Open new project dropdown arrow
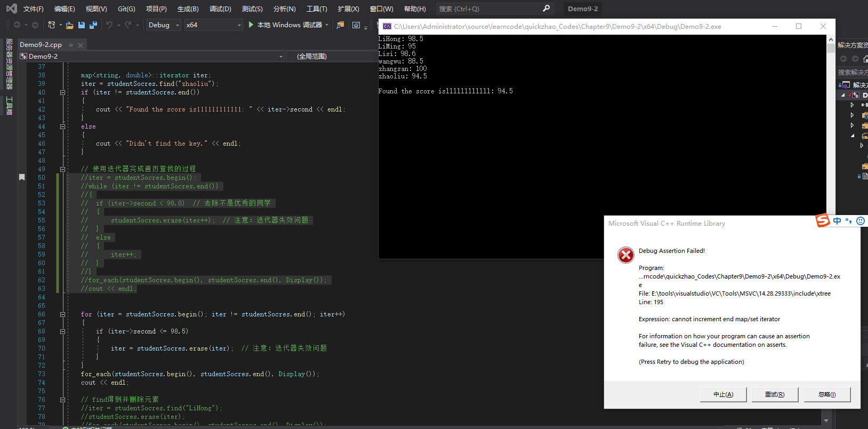This screenshot has height=429, width=868. (60, 25)
